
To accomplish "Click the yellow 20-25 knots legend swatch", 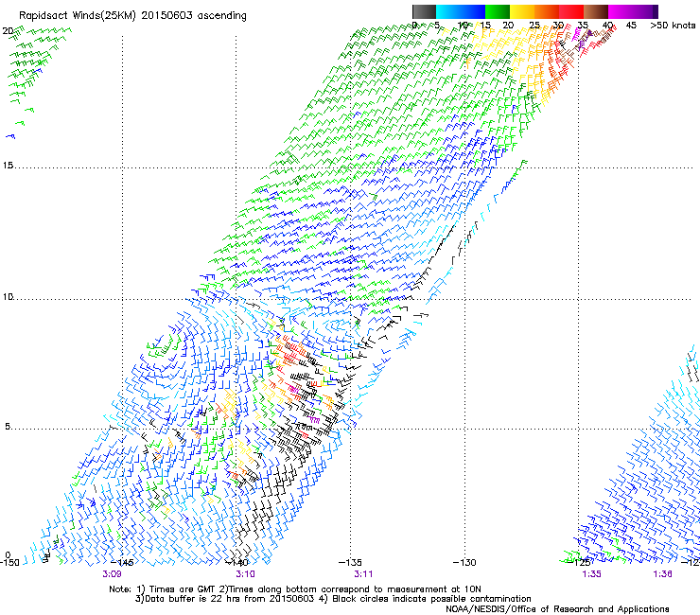I will 522,11.
